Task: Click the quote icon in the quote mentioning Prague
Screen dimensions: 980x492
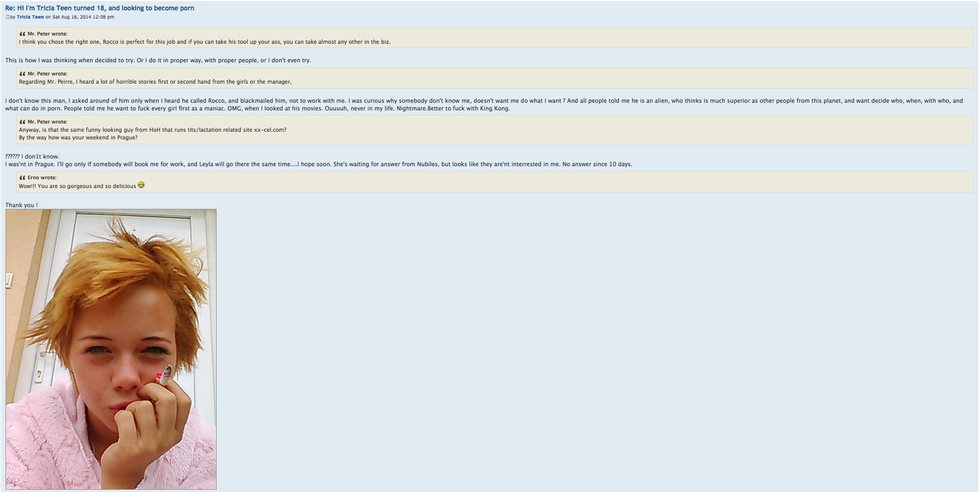Action: click(x=22, y=122)
